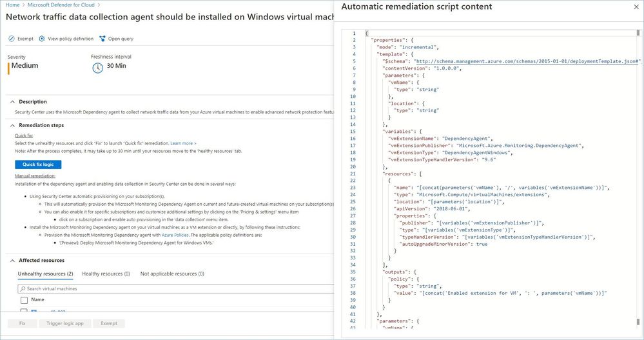Open the Home breadcrumb link
The image size is (644, 340).
(x=12, y=5)
